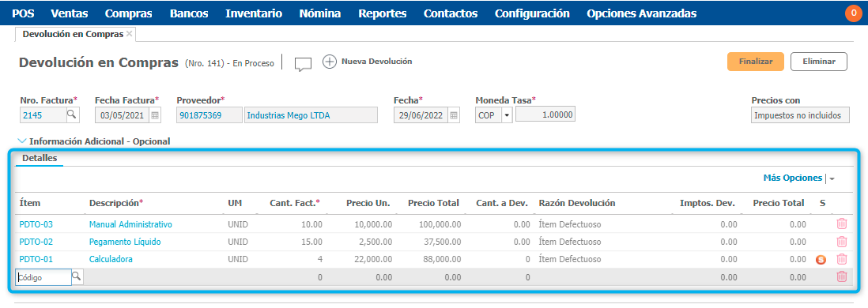Viewport: 868px width, 308px height.
Task: Open the orange notifications counter badge
Action: [853, 13]
